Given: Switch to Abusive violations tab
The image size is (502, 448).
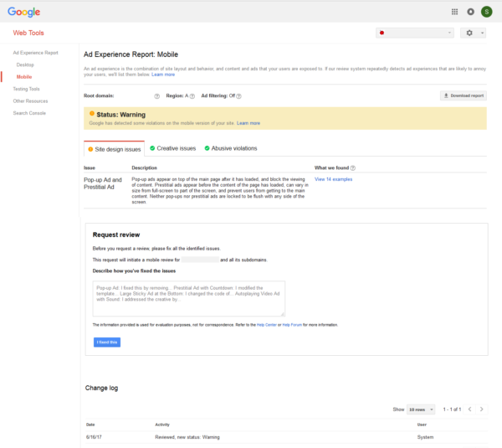Looking at the screenshot, I should click(231, 148).
